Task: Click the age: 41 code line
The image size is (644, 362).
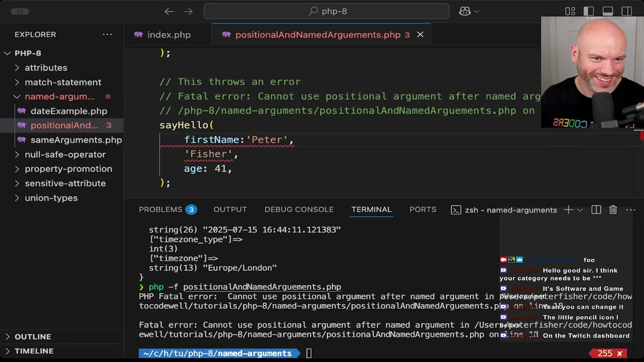Action: tap(208, 169)
